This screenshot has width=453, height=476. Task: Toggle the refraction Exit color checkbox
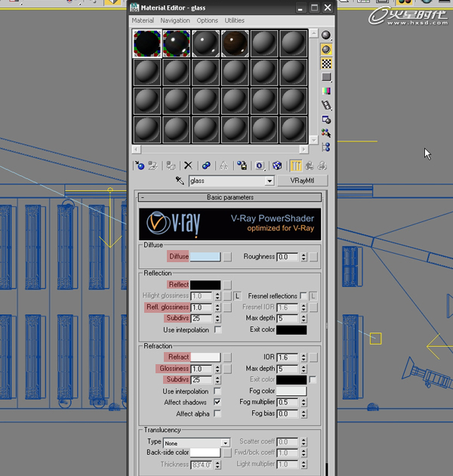(313, 379)
